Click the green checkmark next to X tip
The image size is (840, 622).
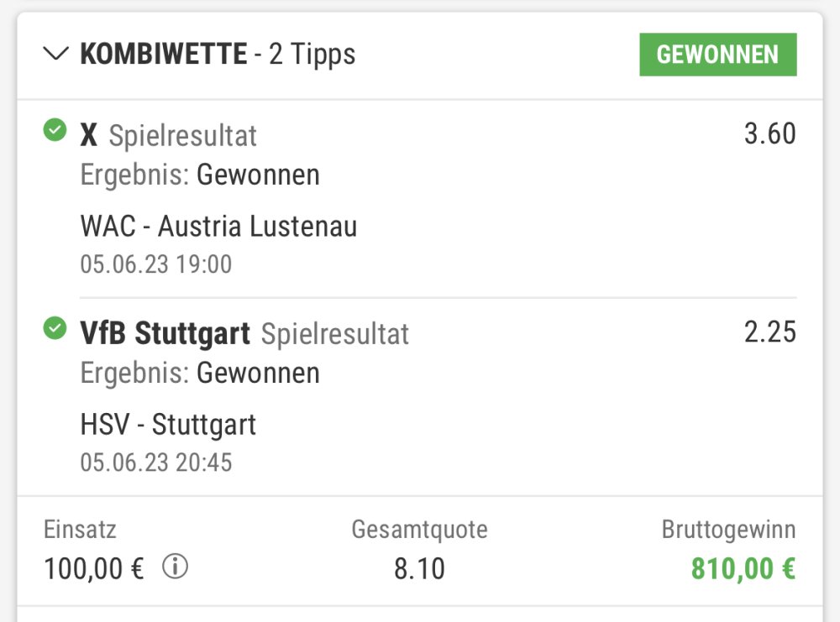[x=55, y=130]
